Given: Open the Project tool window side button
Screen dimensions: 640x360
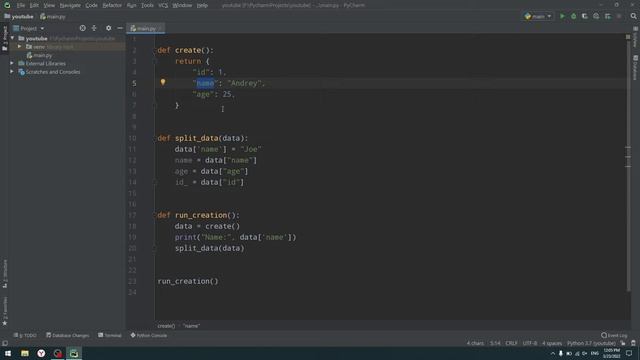Looking at the screenshot, I should [x=4, y=38].
